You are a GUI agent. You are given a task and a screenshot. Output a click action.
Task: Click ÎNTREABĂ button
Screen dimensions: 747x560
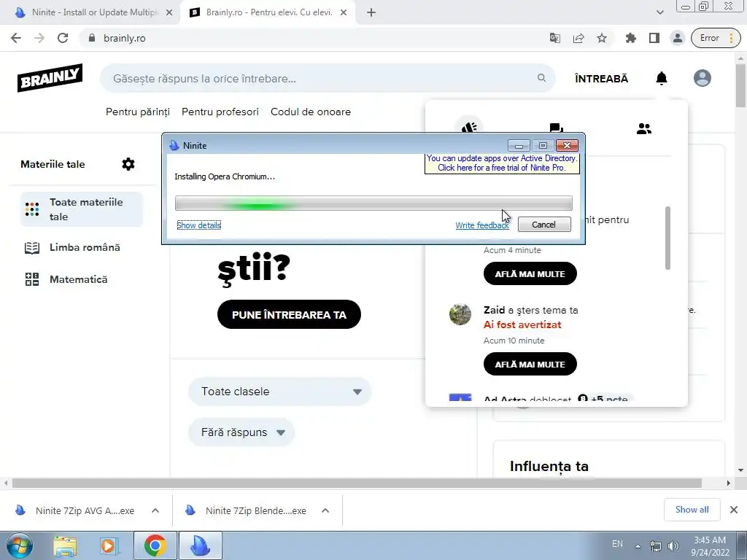[601, 79]
